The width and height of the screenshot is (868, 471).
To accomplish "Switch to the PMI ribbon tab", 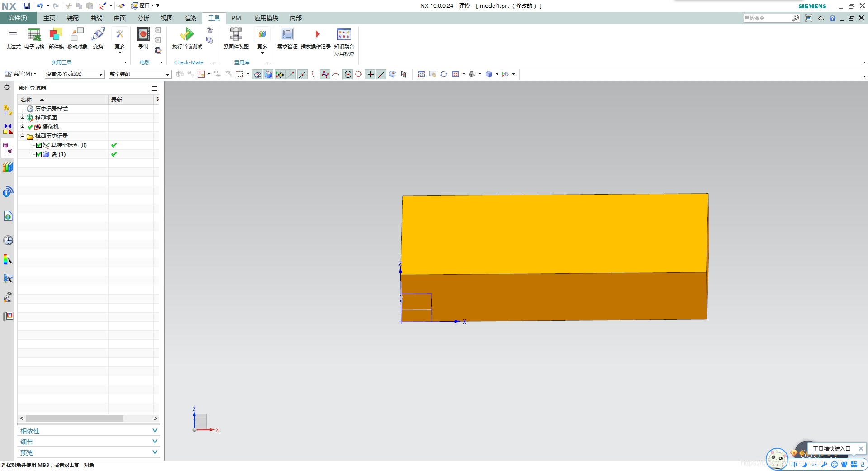I will pos(237,18).
